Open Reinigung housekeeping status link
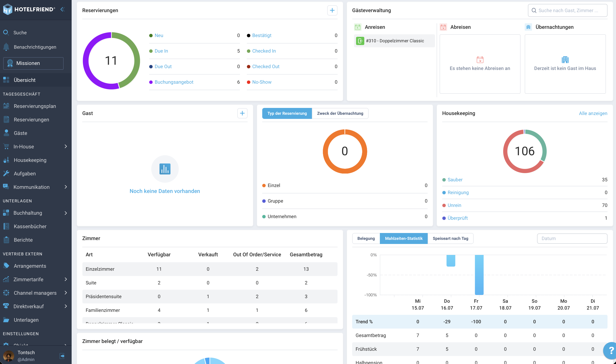The image size is (616, 364). click(x=458, y=192)
